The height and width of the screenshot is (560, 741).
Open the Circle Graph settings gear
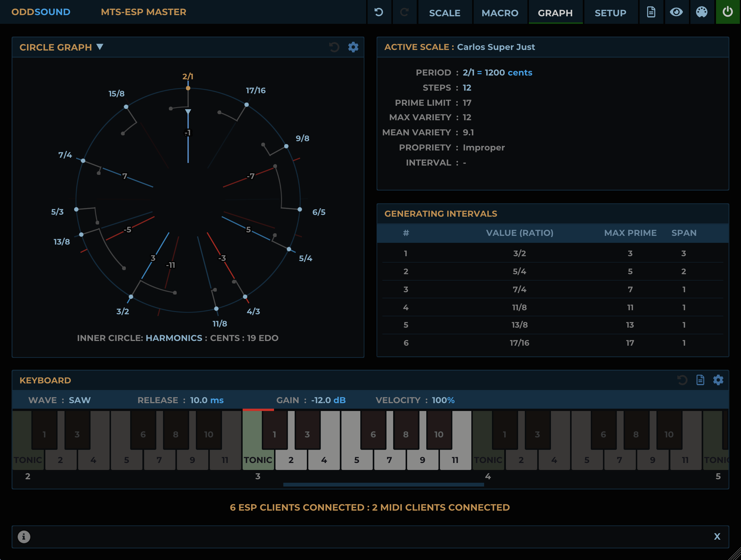coord(353,47)
